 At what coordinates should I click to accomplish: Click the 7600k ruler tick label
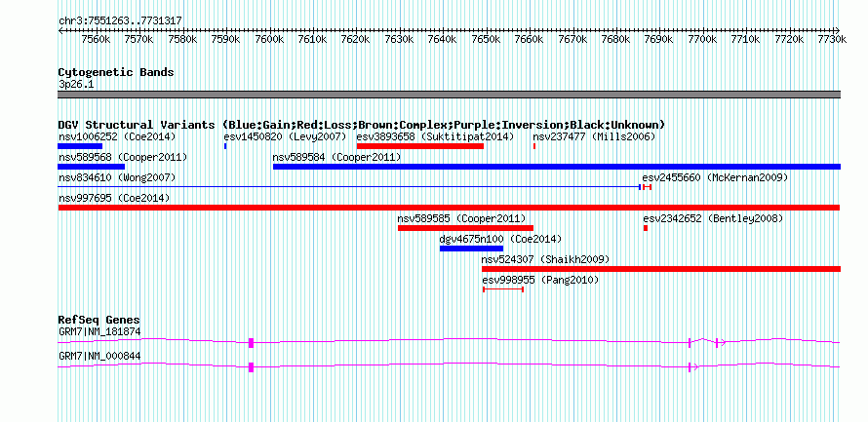click(268, 39)
